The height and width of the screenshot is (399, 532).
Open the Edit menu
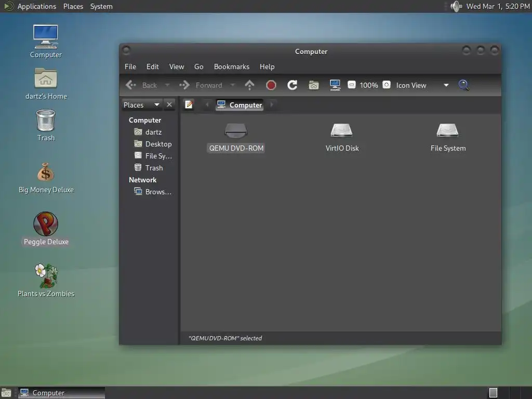pyautogui.click(x=152, y=66)
